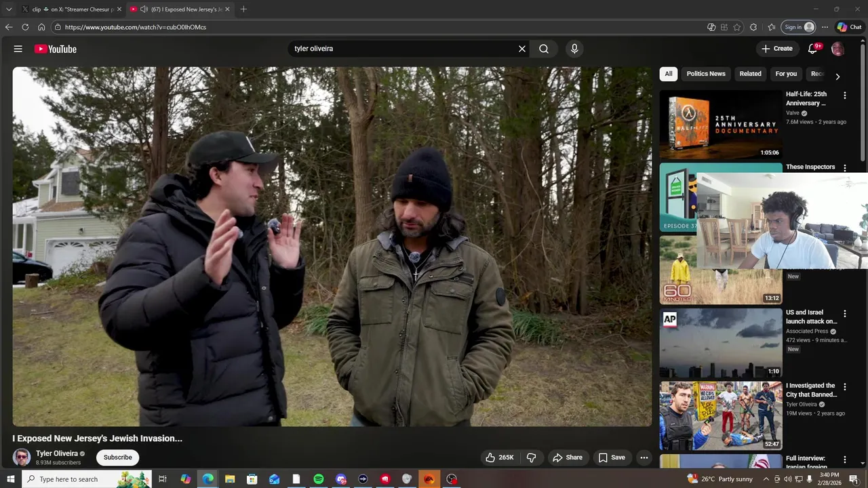Open account avatar menu on YouTube
This screenshot has height=488, width=868.
[837, 49]
